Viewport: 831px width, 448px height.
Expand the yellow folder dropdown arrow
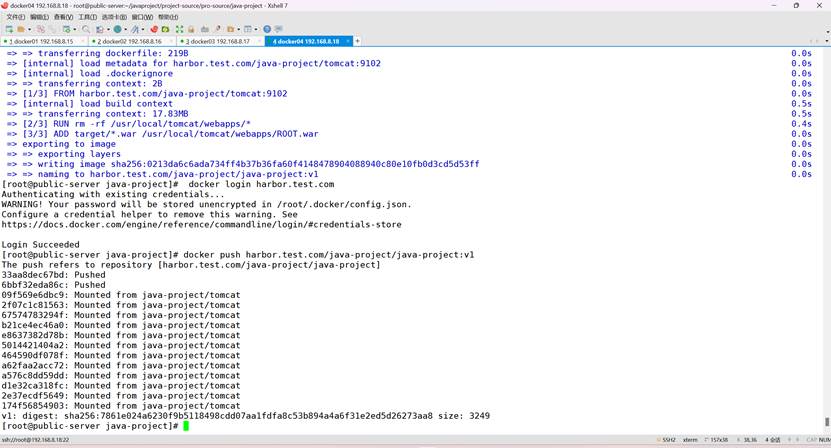coord(238,29)
